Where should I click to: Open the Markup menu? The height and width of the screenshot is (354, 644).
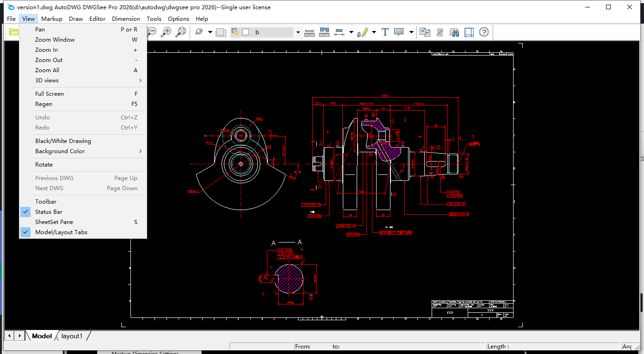(x=52, y=19)
